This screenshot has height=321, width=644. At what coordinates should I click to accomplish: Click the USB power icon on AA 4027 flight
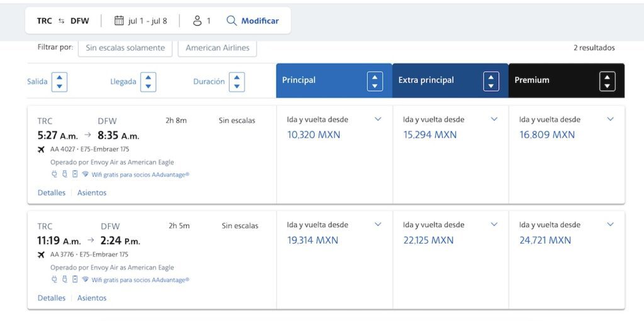(x=65, y=174)
